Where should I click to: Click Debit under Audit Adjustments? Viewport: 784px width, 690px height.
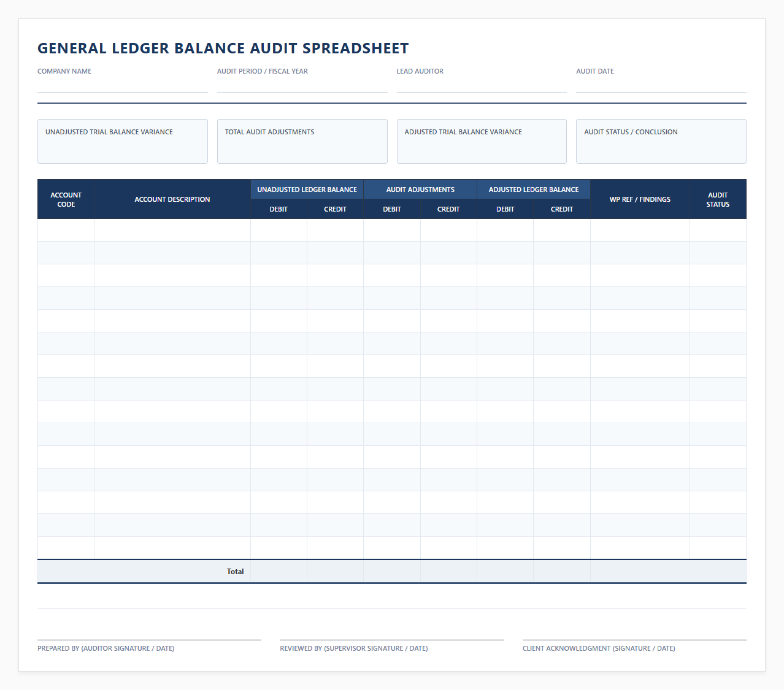(392, 209)
